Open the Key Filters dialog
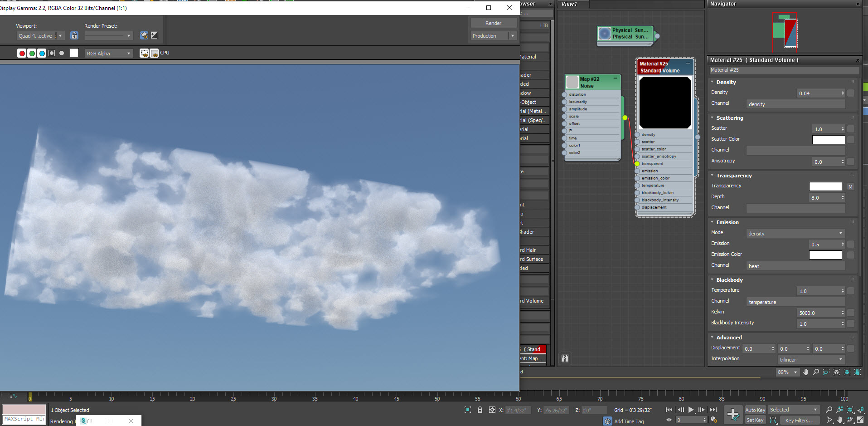 tap(800, 421)
